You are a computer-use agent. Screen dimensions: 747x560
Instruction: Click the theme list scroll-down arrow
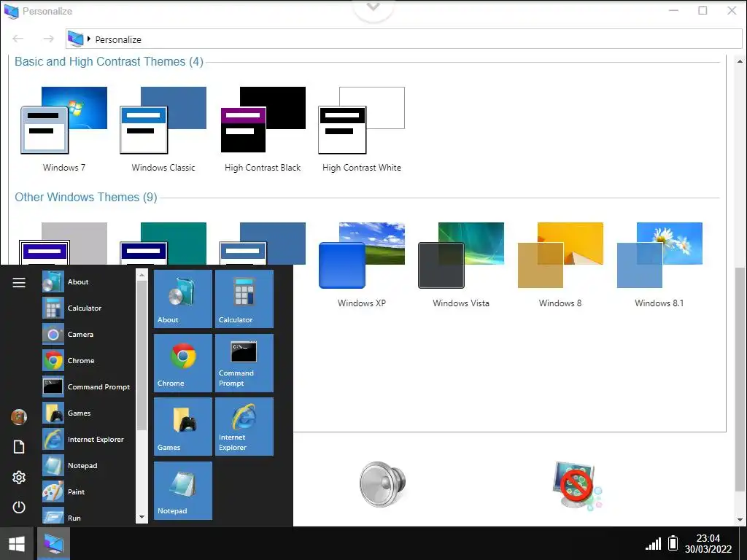[740, 520]
